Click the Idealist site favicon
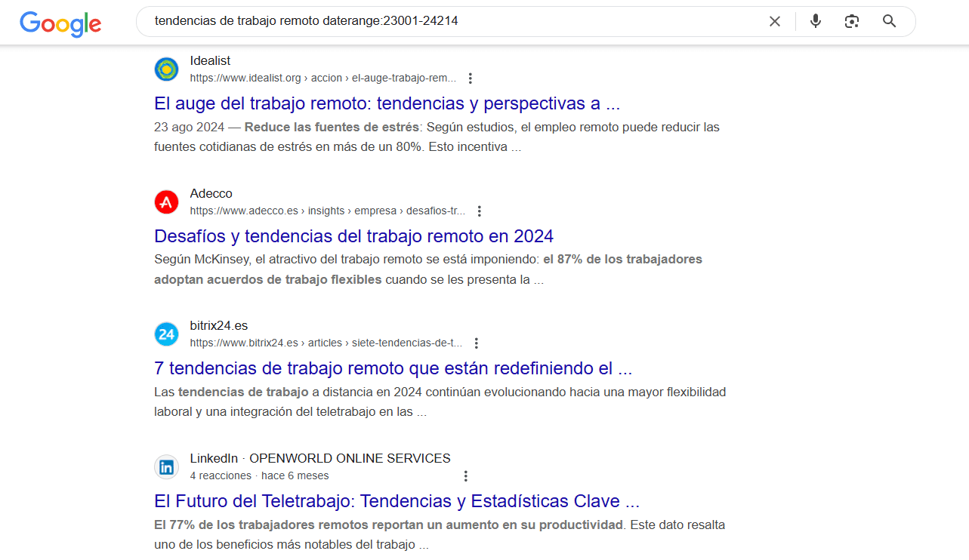 click(166, 69)
